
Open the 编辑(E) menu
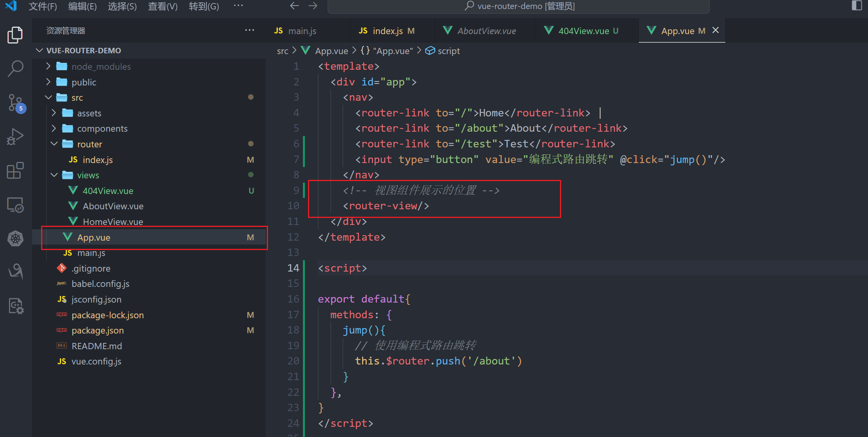pyautogui.click(x=82, y=6)
